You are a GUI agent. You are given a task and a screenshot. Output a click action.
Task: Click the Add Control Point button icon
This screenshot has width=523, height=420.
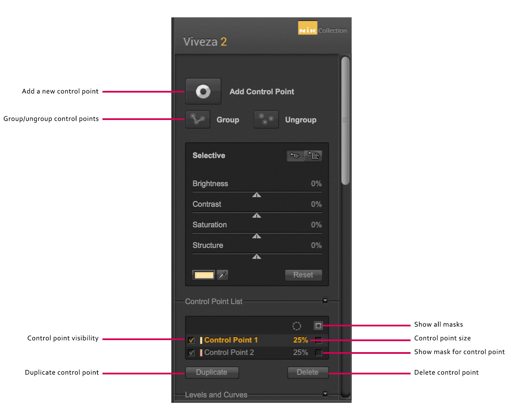point(203,91)
